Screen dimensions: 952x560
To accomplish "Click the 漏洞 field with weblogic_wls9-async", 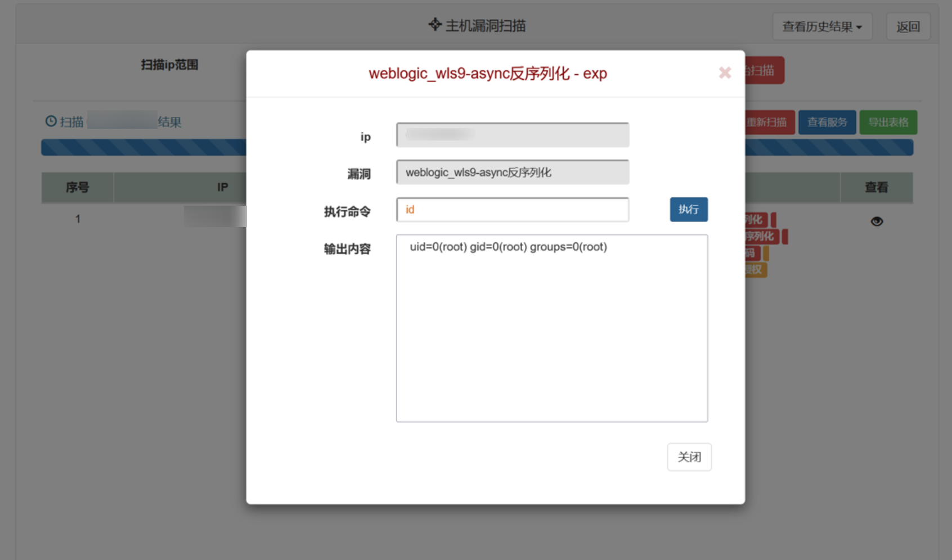I will click(513, 172).
